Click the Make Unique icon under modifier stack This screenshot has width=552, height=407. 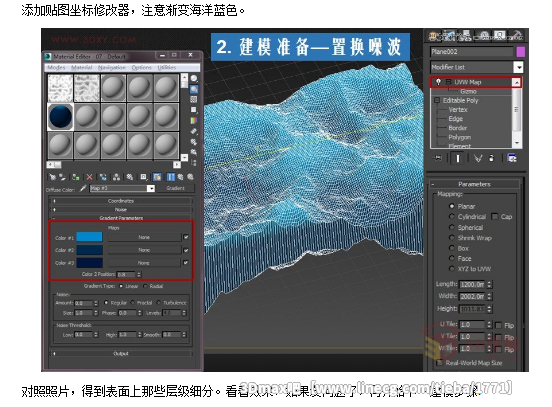(x=478, y=158)
